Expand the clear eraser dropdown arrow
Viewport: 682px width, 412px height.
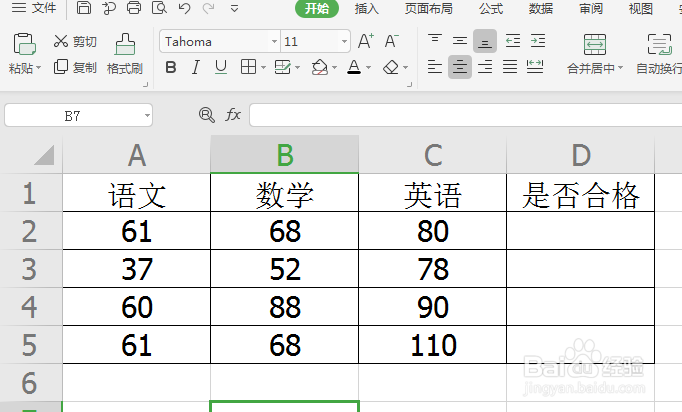point(405,67)
